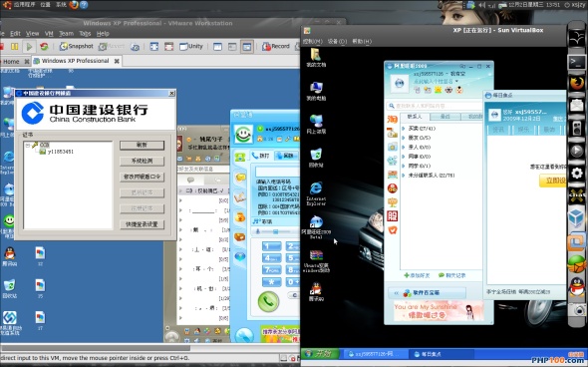Viewport: 588px width, 367px height.
Task: Open the Edit menu in VMware Workstation
Action: (15, 33)
